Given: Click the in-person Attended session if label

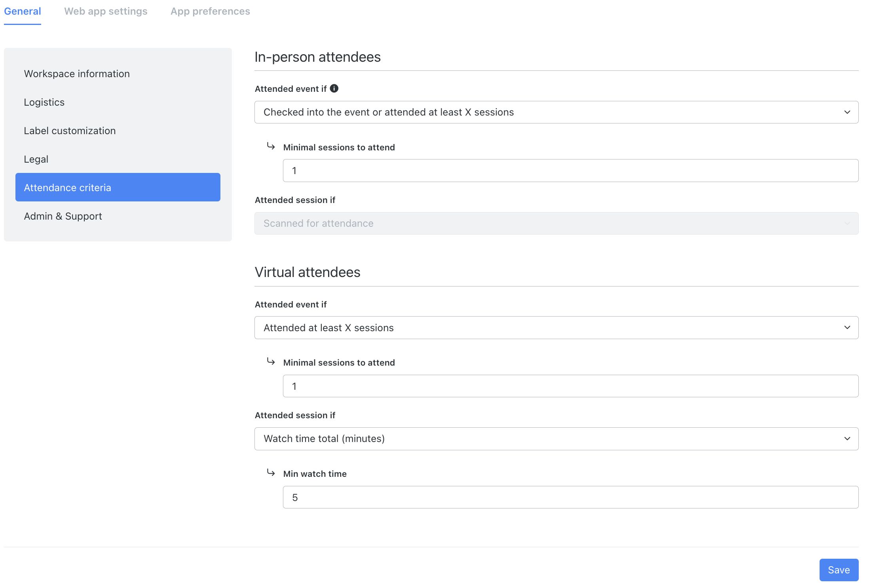Looking at the screenshot, I should pos(295,200).
